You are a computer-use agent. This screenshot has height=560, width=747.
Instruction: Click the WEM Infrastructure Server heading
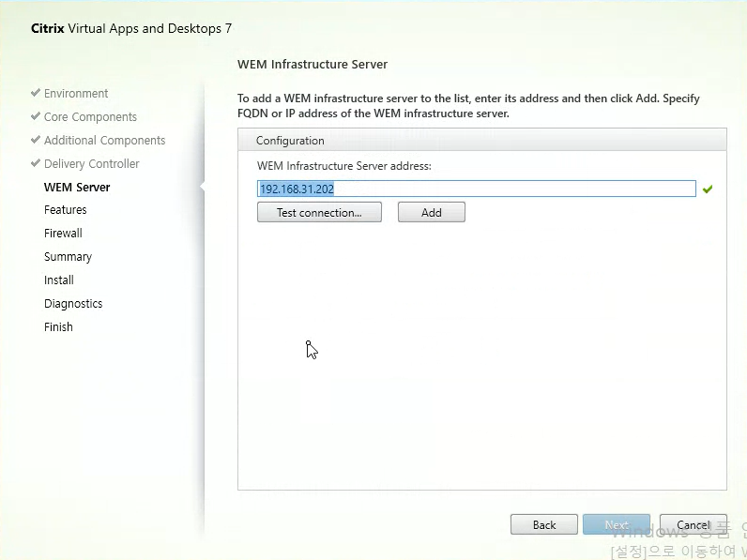(313, 65)
